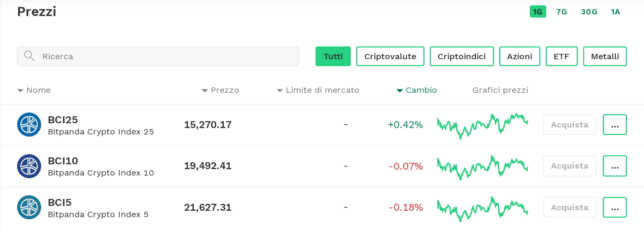
Task: Sort by the Nome column arrow
Action: click(x=21, y=91)
